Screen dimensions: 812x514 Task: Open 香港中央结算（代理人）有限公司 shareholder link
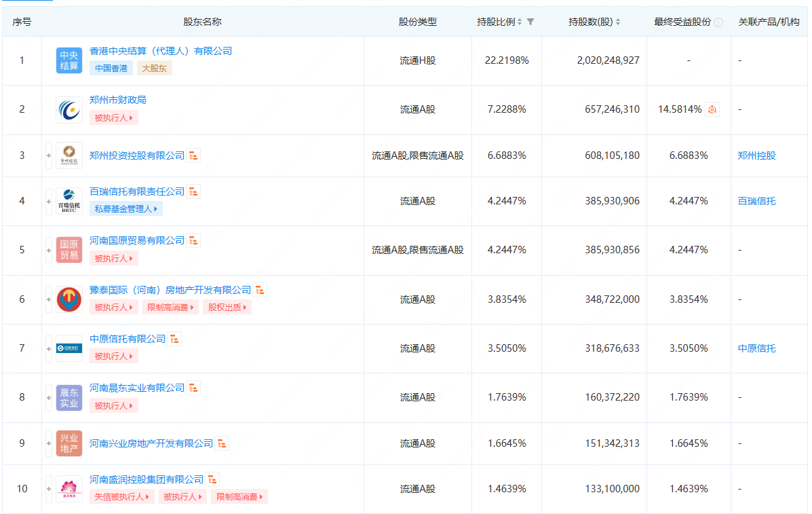coord(161,51)
